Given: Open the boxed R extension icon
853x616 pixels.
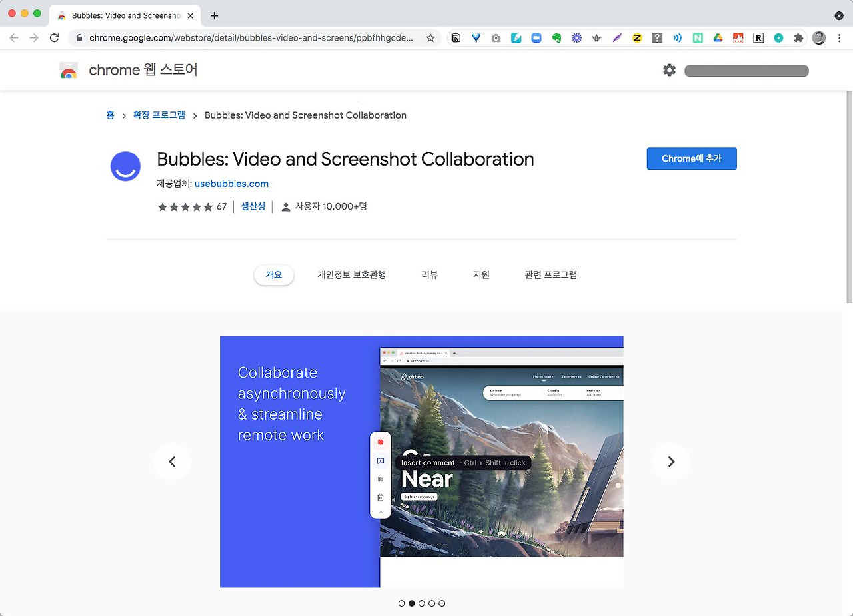Looking at the screenshot, I should click(x=758, y=38).
